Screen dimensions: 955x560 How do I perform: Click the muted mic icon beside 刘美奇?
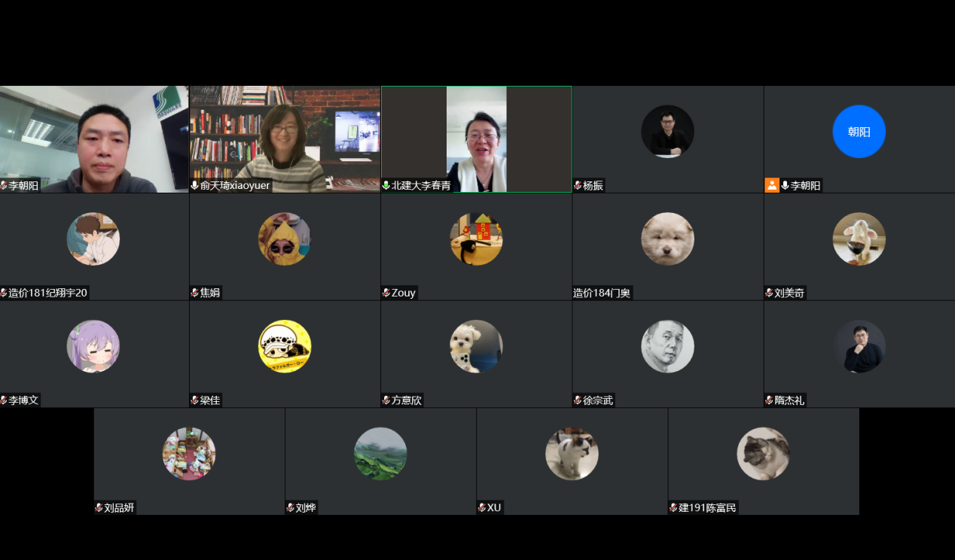pos(769,293)
